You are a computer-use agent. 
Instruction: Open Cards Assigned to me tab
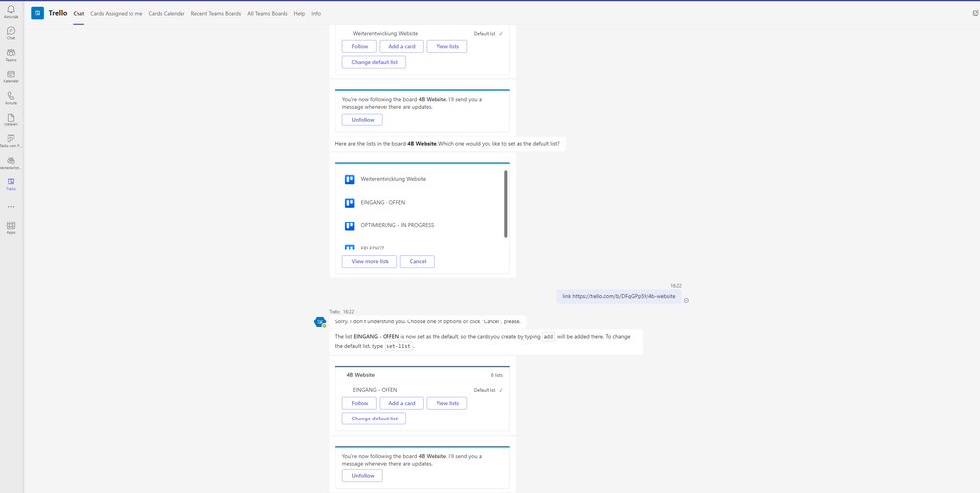click(117, 13)
